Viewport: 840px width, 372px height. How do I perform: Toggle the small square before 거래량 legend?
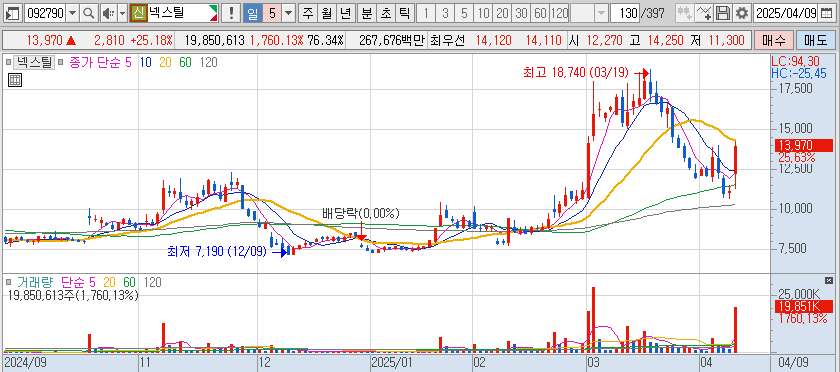tap(8, 282)
